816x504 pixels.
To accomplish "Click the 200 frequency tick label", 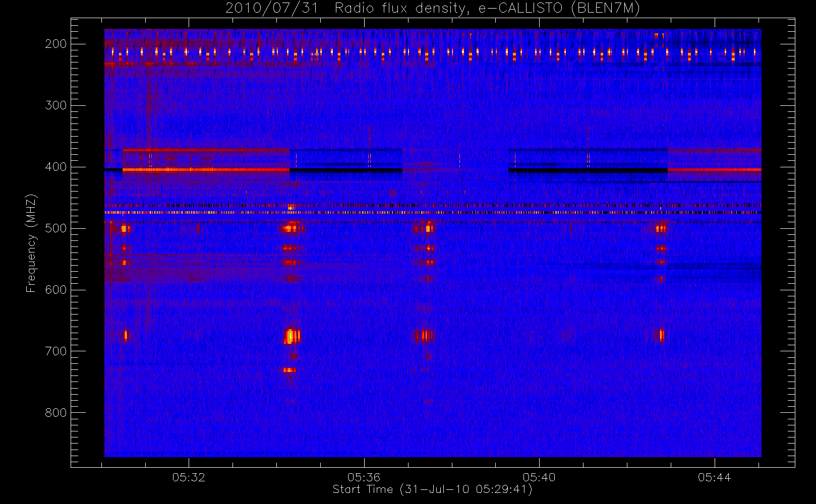I will pos(56,44).
